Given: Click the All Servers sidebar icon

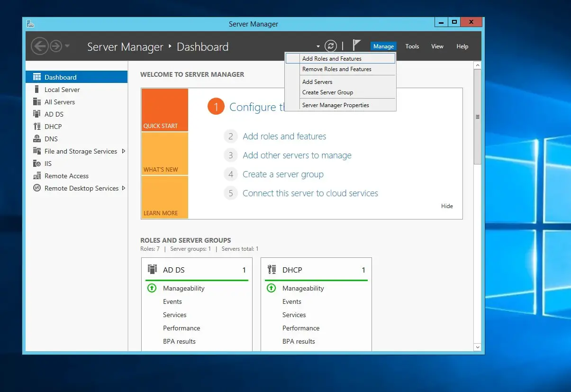Looking at the screenshot, I should 36,101.
